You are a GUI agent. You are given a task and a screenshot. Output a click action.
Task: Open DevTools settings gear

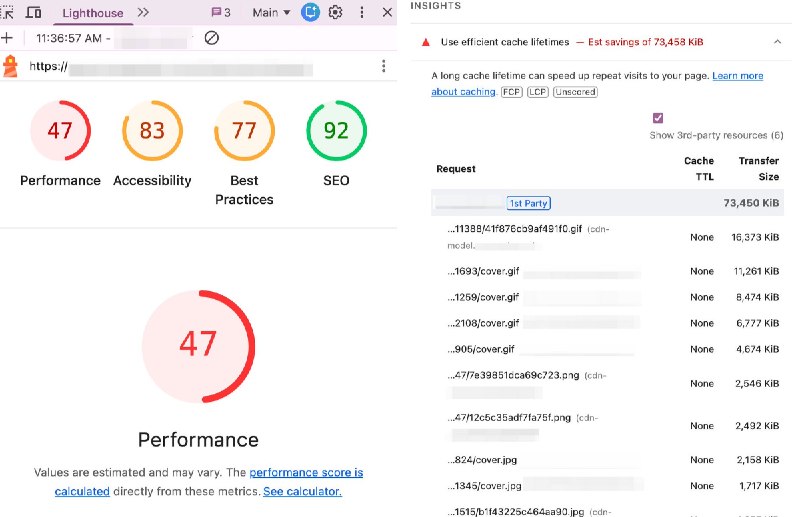(x=335, y=12)
